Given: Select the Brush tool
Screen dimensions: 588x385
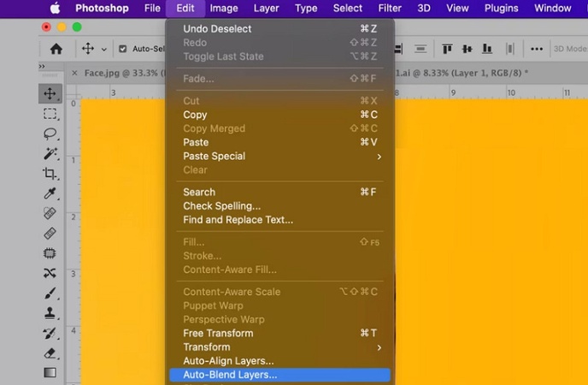Looking at the screenshot, I should (x=50, y=293).
